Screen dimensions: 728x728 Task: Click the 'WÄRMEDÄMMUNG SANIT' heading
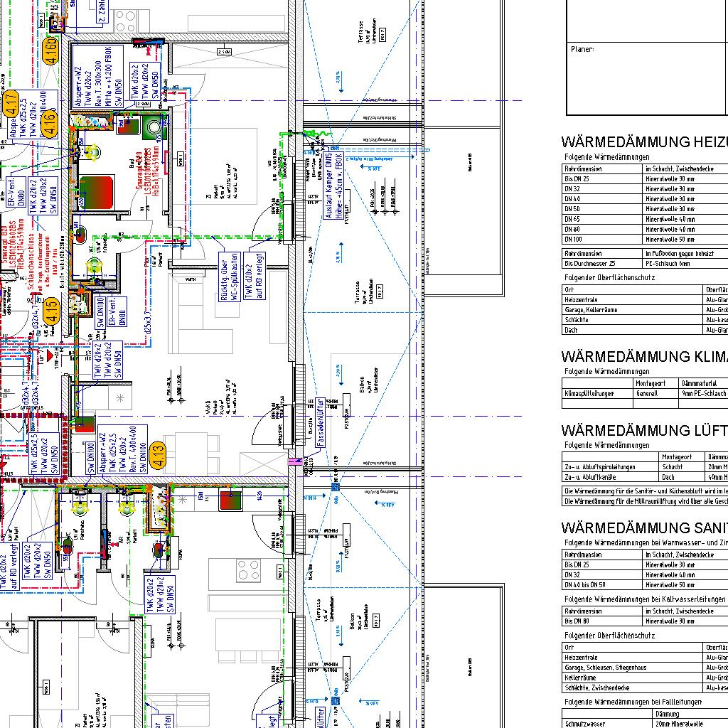point(644,528)
